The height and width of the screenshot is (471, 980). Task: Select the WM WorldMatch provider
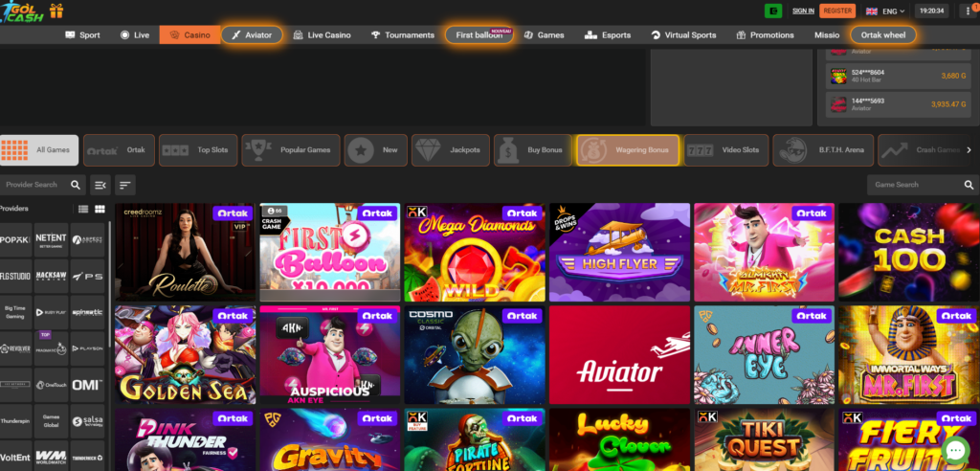tap(52, 457)
